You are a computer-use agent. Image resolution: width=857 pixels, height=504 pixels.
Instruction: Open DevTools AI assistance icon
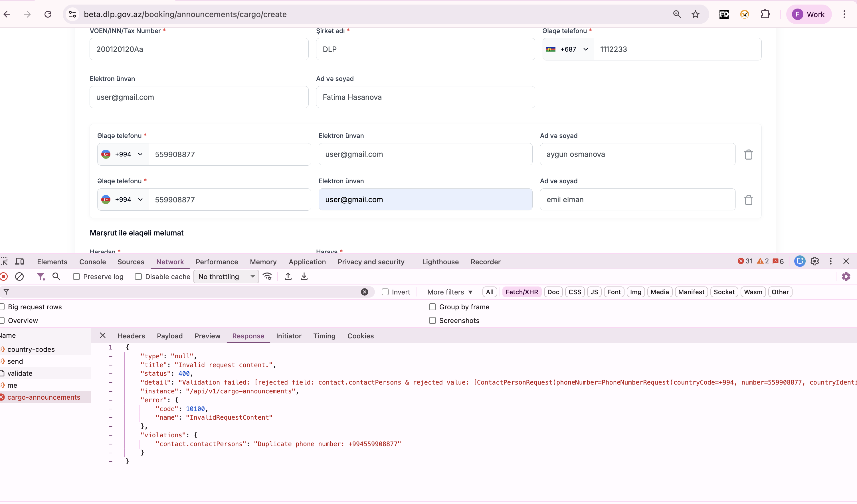tap(800, 261)
